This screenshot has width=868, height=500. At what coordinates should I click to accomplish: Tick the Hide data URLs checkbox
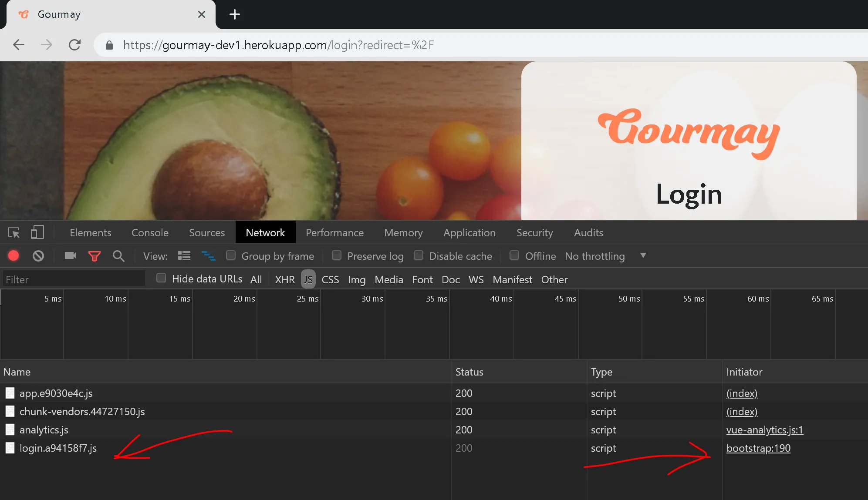click(x=161, y=279)
